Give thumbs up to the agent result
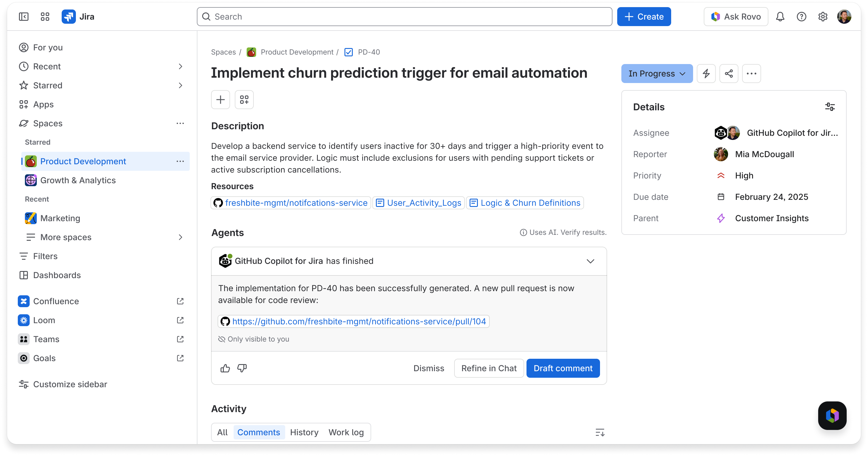 point(225,368)
